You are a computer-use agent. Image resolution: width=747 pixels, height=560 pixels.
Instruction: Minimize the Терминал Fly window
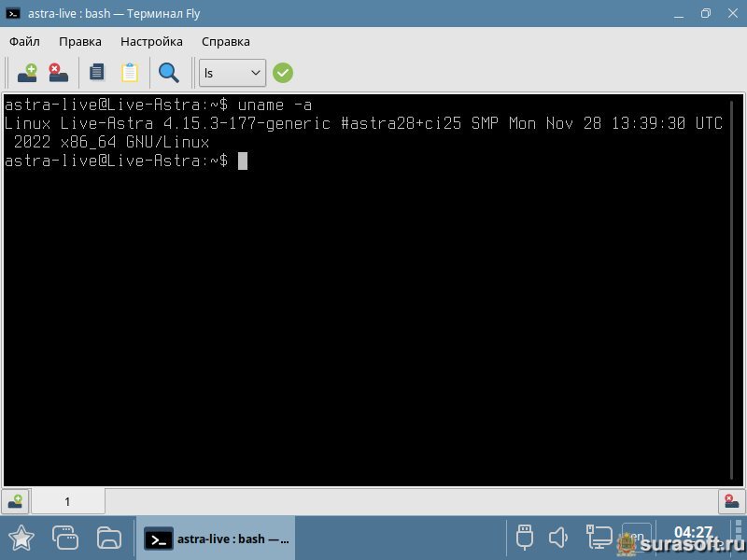pos(679,14)
